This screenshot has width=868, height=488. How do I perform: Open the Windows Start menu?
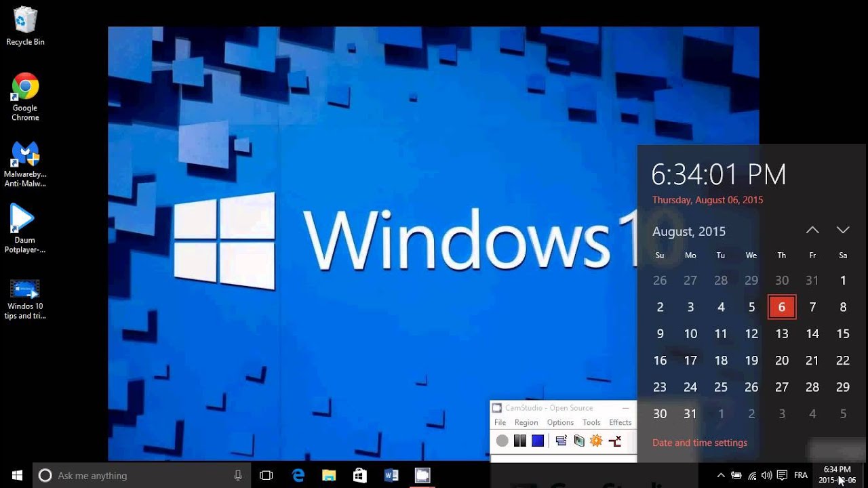[16, 475]
